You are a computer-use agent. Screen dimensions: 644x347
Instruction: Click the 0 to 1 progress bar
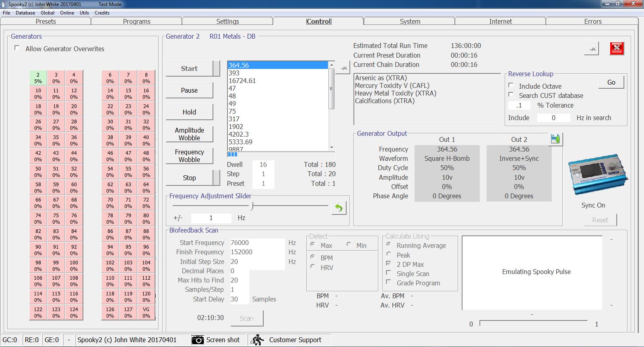click(x=534, y=323)
